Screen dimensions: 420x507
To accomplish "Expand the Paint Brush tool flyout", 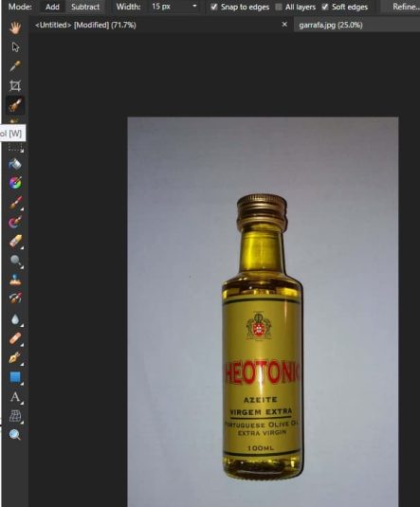I will [x=23, y=208].
